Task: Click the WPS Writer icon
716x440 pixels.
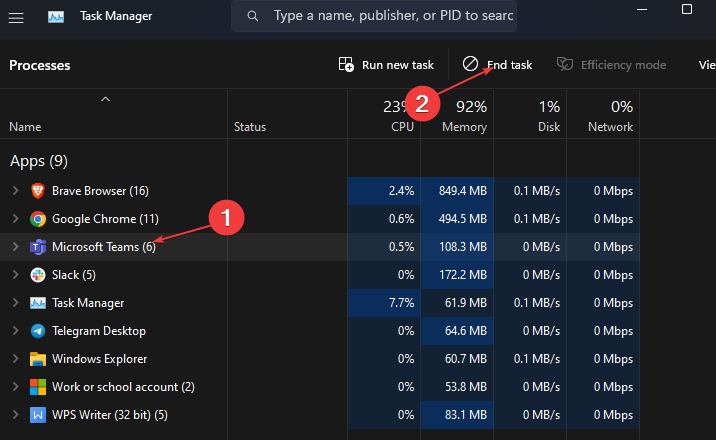Action: pos(38,414)
